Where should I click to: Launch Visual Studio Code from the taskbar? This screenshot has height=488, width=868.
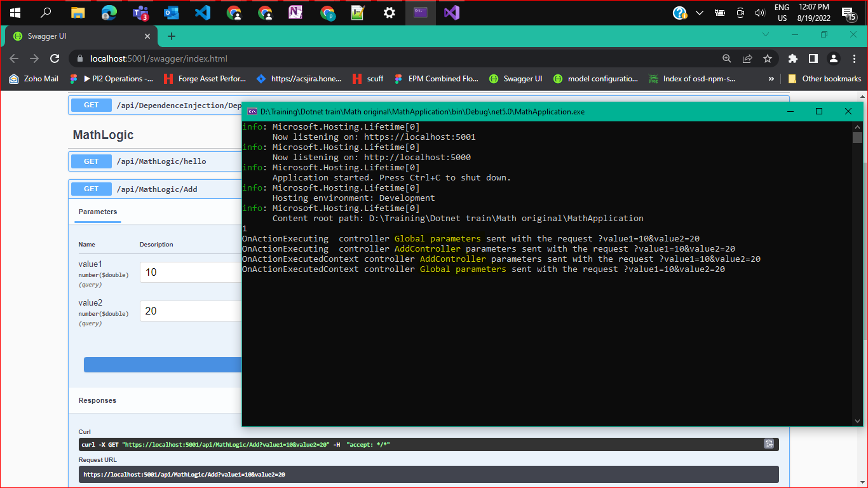click(x=202, y=12)
